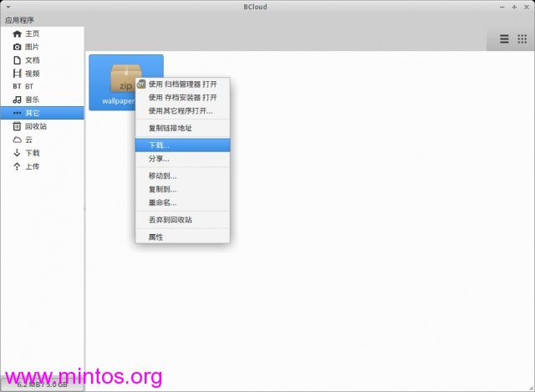Screen dimensions: 535x392
Task: Click the wallpaper file name label
Action: pos(118,101)
